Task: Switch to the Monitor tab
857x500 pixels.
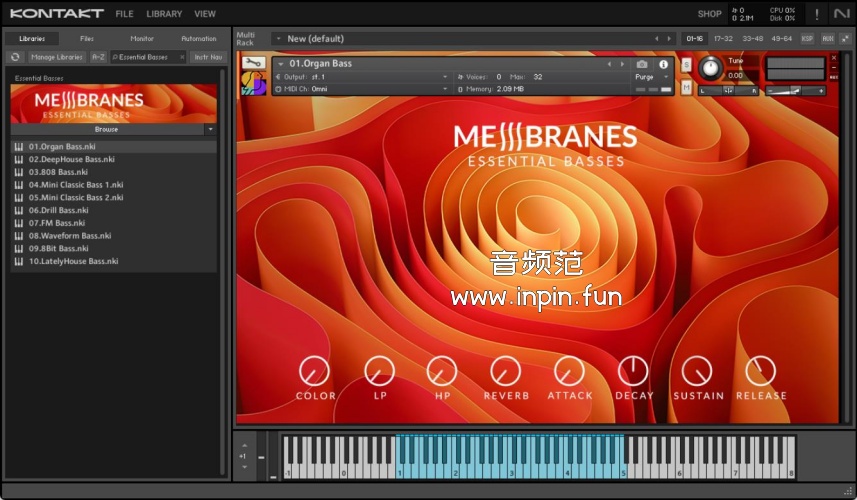Action: (142, 39)
